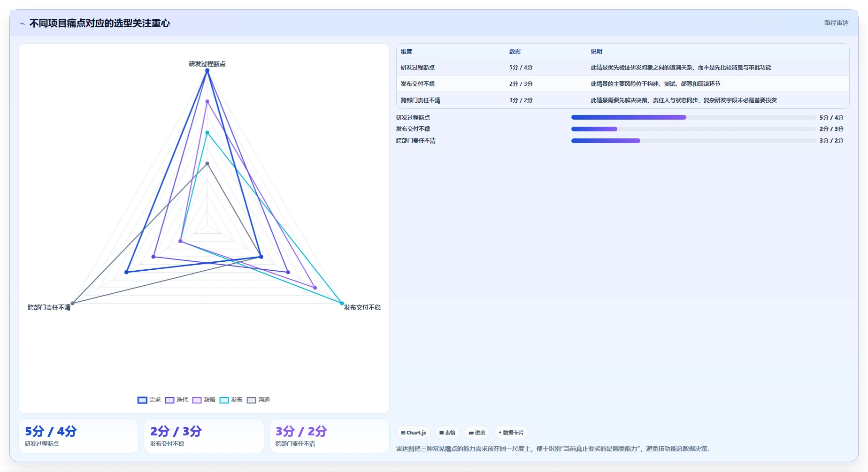868x472 pixels.
Task: Toggle the 迭代 legend series
Action: tap(177, 400)
